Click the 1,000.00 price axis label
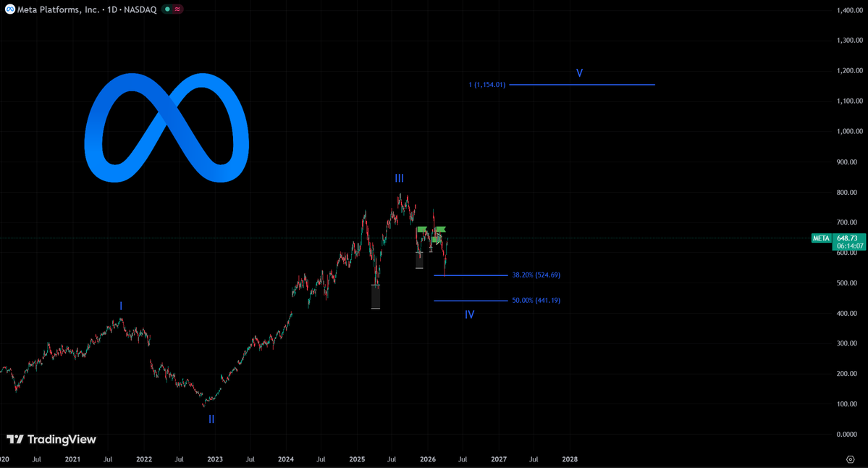868x468 pixels. tap(850, 131)
